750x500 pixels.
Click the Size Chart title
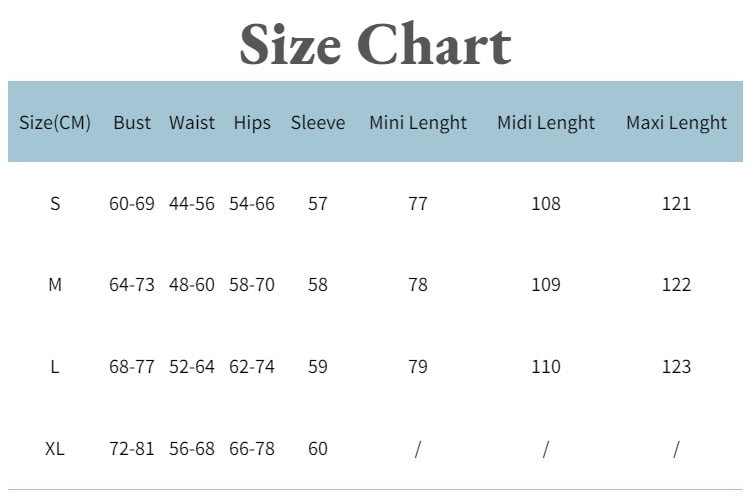coord(375,44)
